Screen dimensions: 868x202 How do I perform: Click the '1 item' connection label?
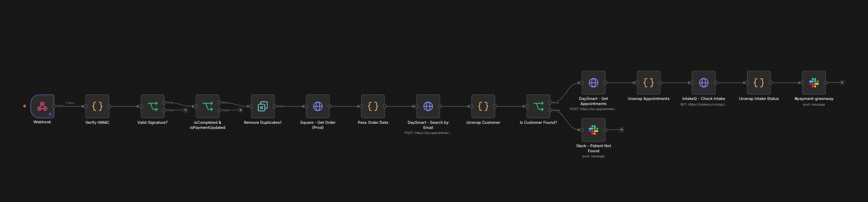[x=70, y=103]
